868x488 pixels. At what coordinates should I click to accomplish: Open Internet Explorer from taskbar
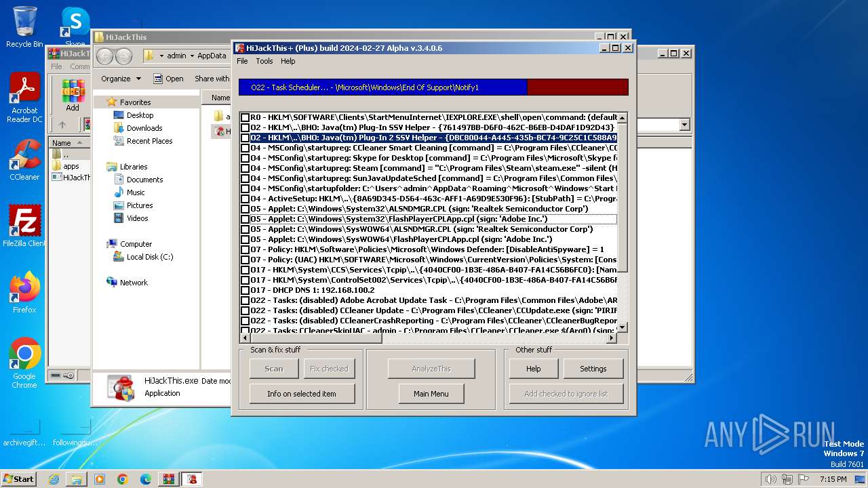point(54,479)
